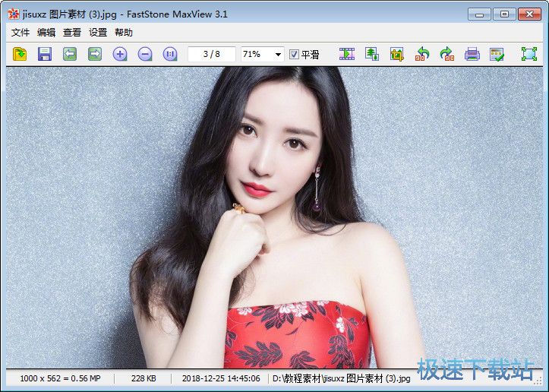Zoom out with the minus magnifier
549x392 pixels.
145,54
